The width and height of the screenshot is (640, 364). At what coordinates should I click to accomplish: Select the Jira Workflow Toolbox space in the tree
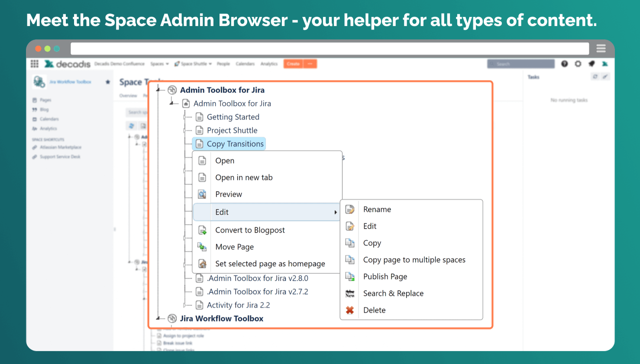[x=222, y=319]
